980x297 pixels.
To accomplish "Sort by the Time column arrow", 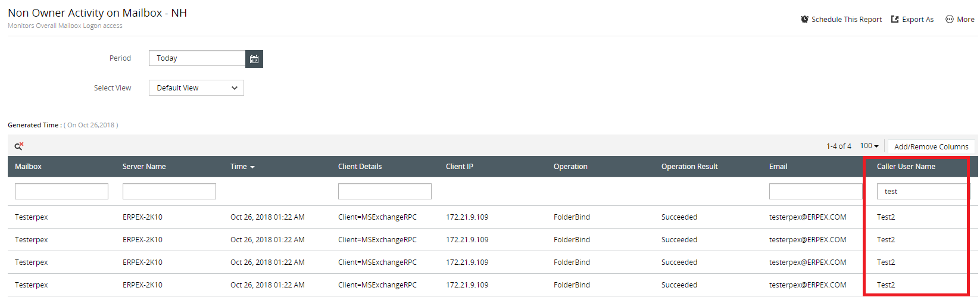I will [x=252, y=167].
